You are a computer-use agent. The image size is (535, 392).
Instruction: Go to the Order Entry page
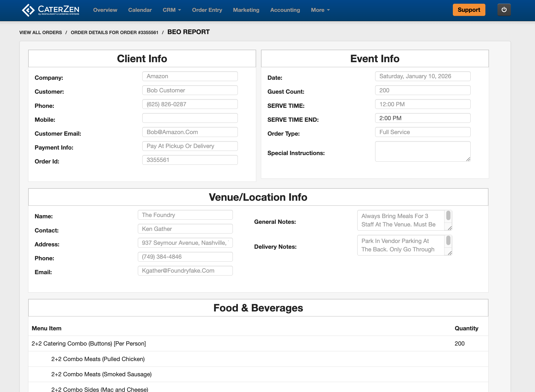(x=207, y=10)
